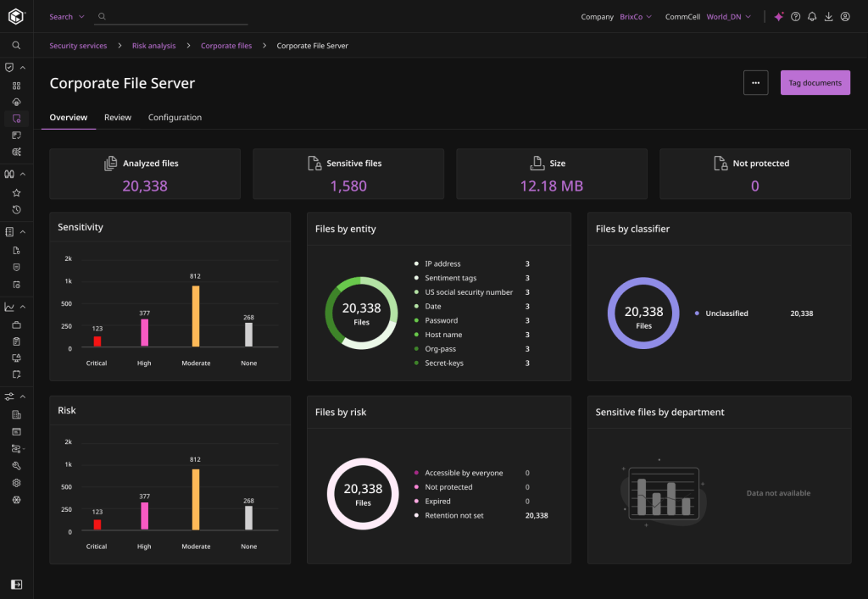Click the wrench tools icon in sidebar
Image resolution: width=868 pixels, height=599 pixels.
pos(16,466)
